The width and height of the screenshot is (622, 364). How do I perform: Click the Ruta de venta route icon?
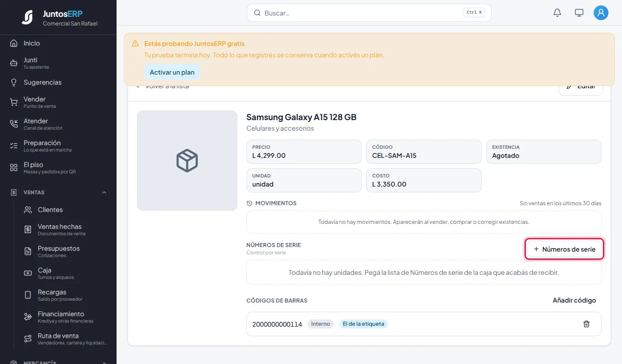[x=28, y=339]
